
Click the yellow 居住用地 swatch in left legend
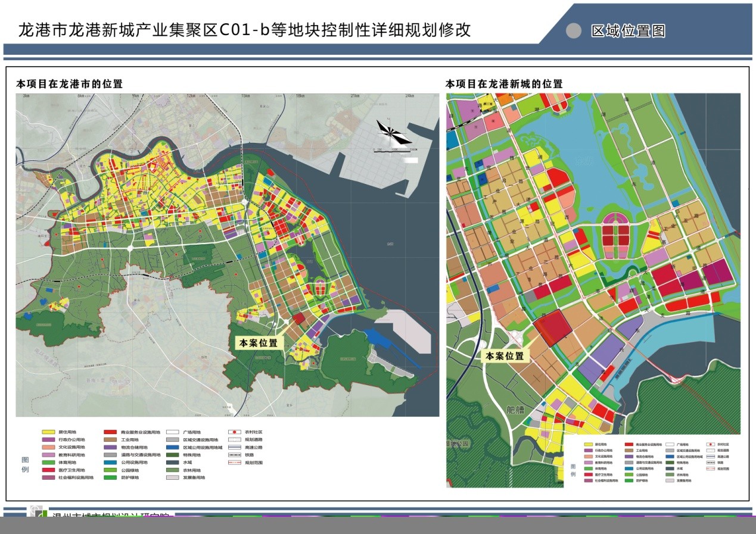48,432
